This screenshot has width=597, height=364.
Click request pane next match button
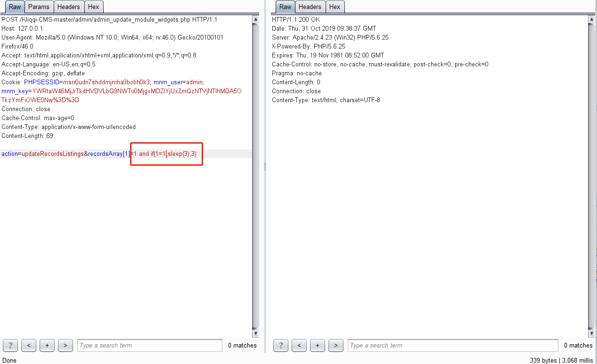tap(65, 345)
